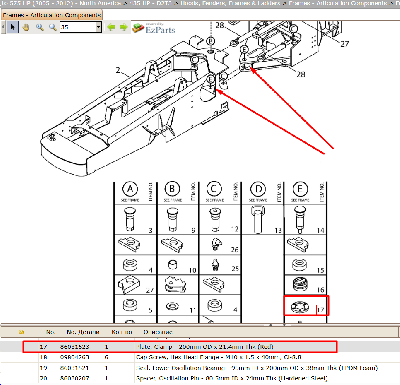Select row 18 Cap Screw, Hex Head
400x385 pixels.
coord(200,357)
